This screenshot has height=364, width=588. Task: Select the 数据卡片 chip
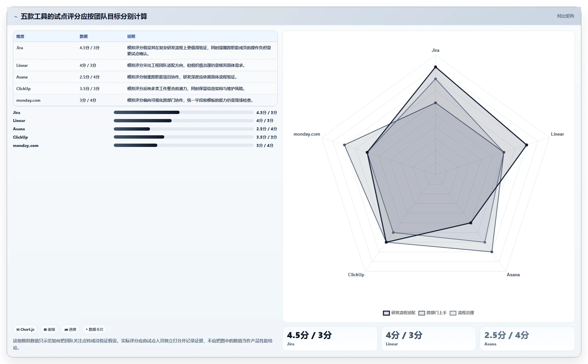coord(94,329)
